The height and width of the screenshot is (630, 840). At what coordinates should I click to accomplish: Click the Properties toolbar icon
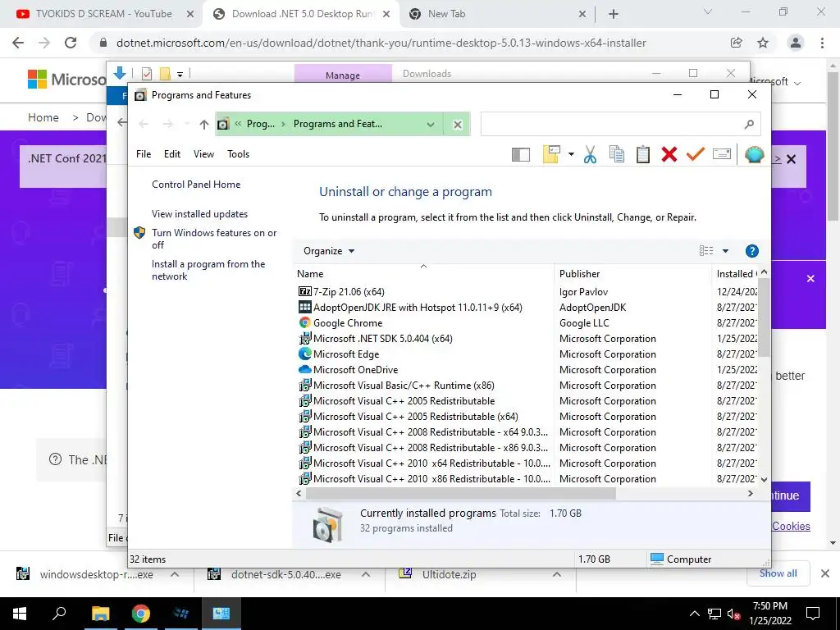[x=722, y=154]
